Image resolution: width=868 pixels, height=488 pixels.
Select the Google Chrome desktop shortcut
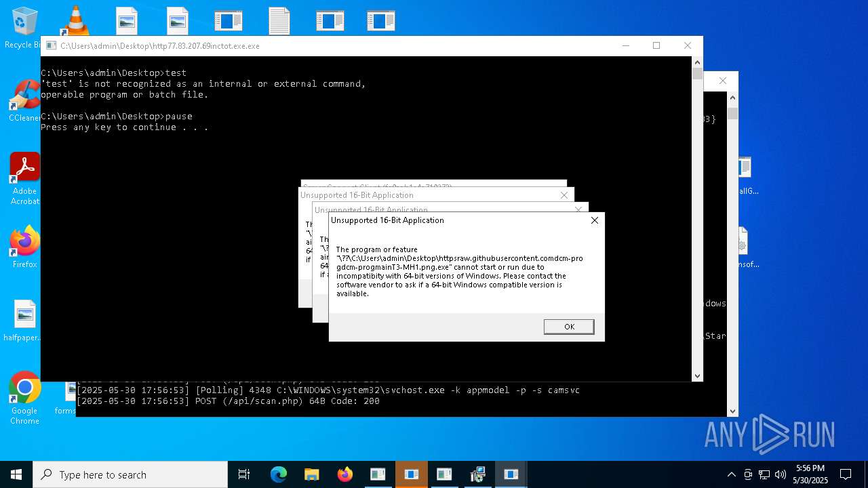tap(24, 399)
